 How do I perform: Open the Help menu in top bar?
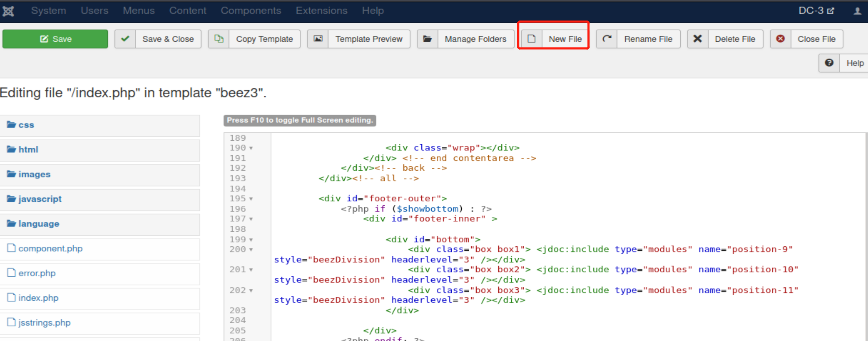pos(373,11)
